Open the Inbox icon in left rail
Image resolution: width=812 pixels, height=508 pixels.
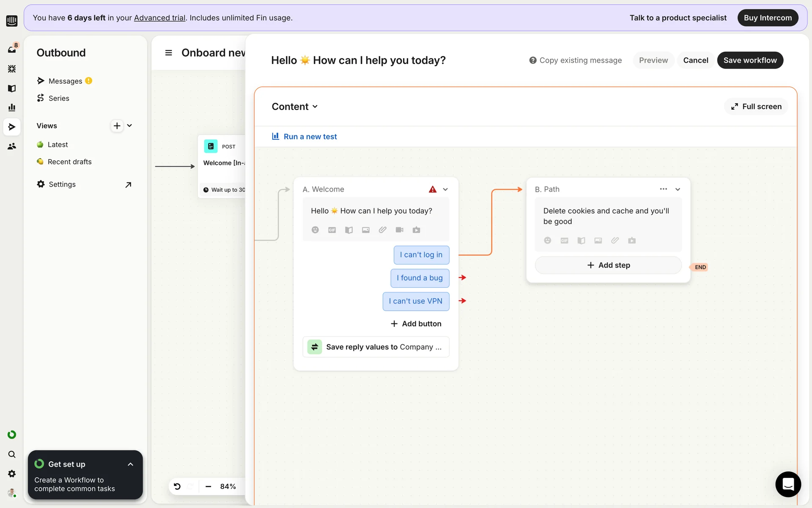pos(12,49)
